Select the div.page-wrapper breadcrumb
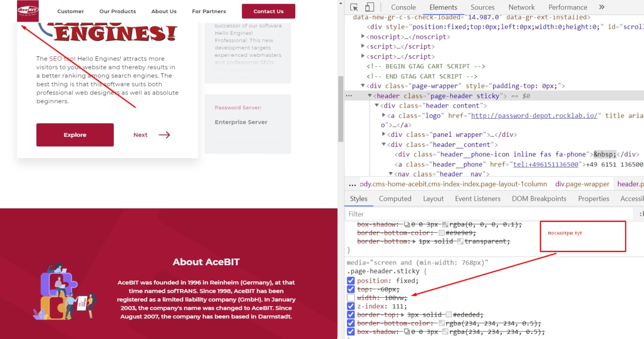Screen dimensions: 644x339 coord(582,184)
